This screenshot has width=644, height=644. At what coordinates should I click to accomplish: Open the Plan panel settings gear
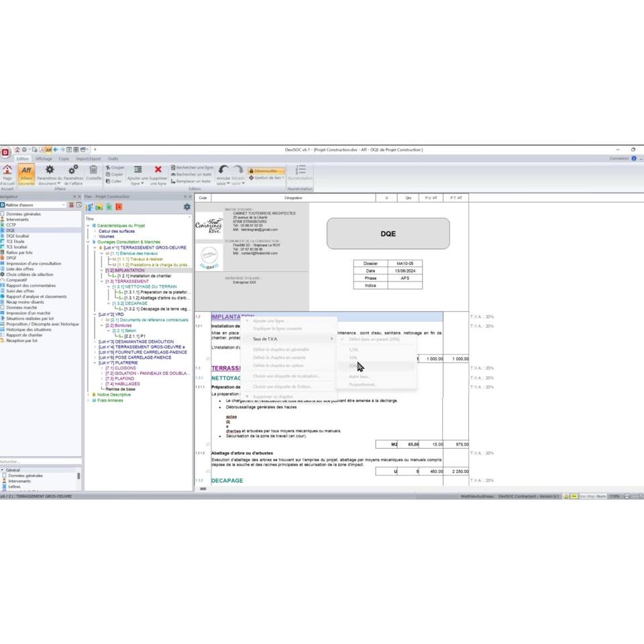point(187,207)
